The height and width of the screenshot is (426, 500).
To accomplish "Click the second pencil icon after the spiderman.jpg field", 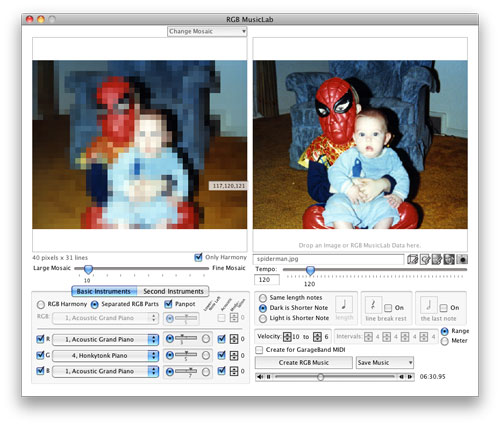I will pyautogui.click(x=425, y=259).
